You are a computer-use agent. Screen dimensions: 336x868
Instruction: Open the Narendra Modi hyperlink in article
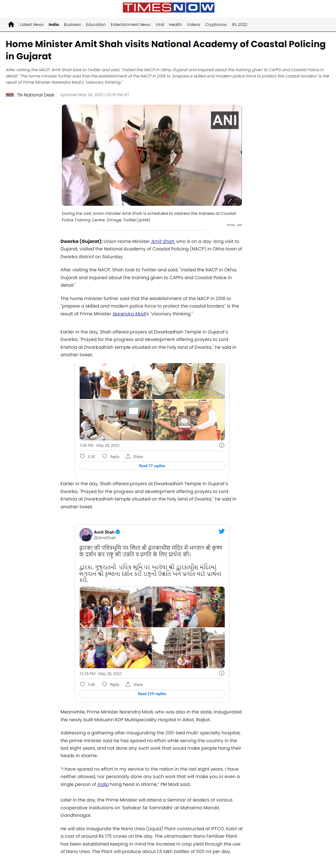[129, 314]
